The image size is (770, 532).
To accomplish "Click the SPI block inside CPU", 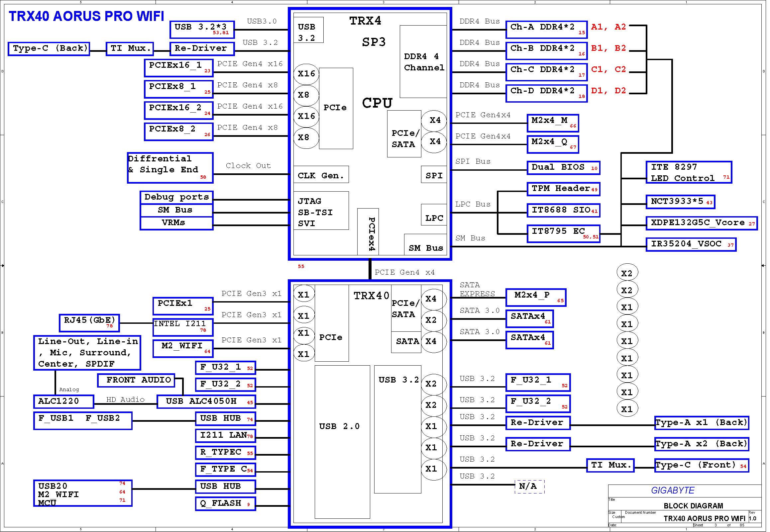I will 434,174.
